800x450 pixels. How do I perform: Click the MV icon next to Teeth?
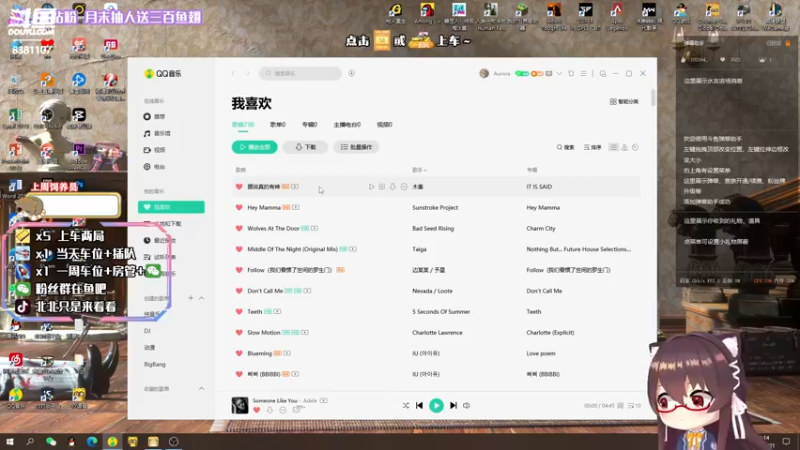coord(278,312)
